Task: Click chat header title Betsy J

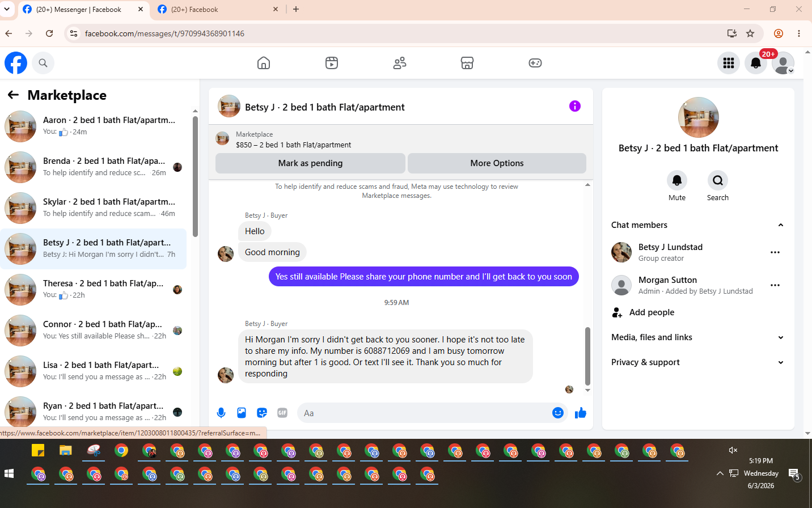Action: pos(325,107)
